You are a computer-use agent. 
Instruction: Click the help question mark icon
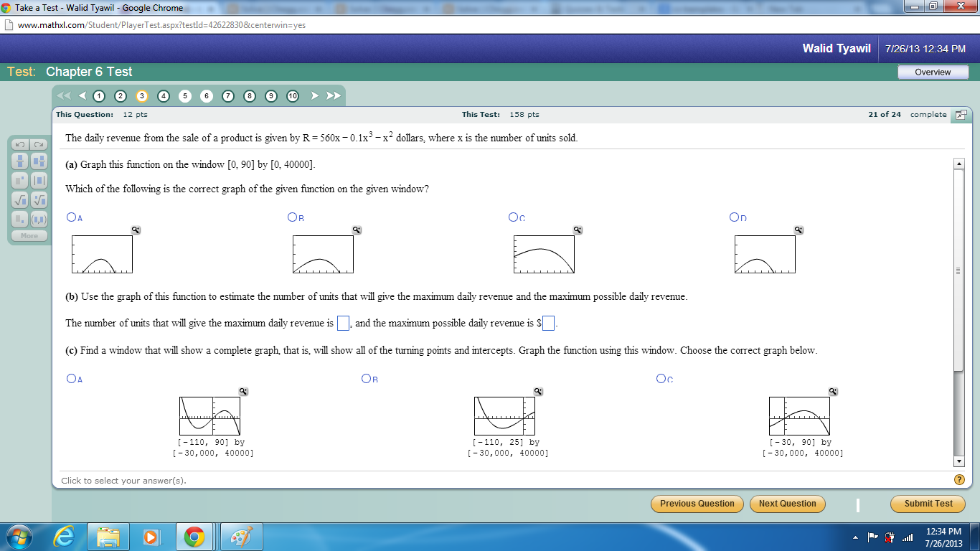[959, 479]
